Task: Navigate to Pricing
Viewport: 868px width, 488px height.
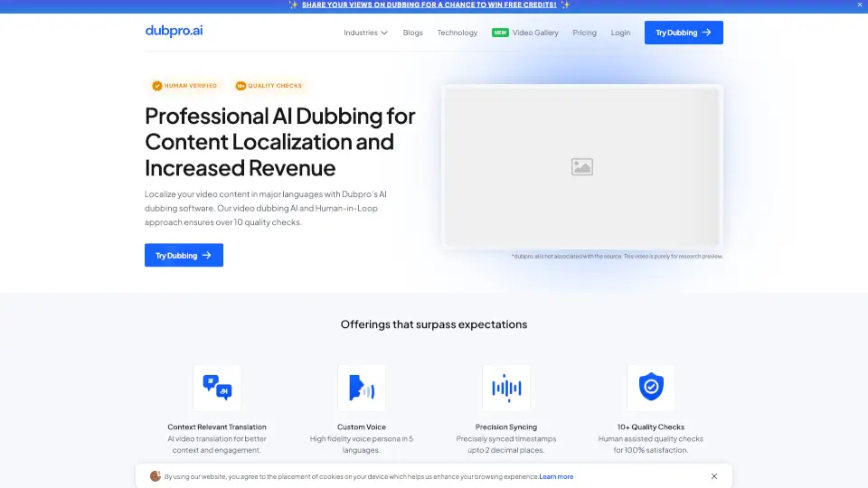Action: 585,33
